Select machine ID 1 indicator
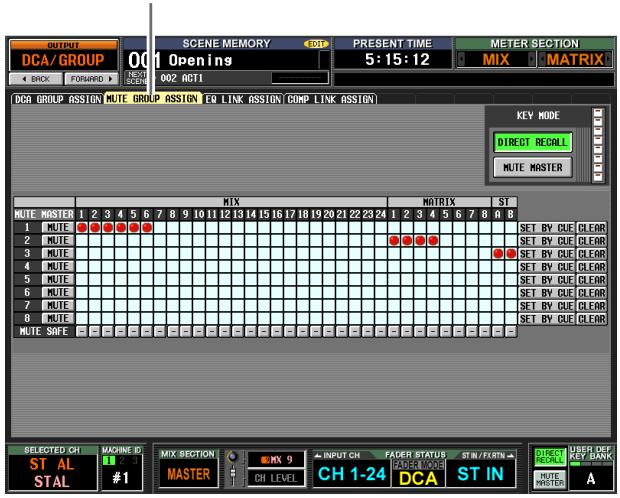The image size is (620, 498). pos(109,460)
